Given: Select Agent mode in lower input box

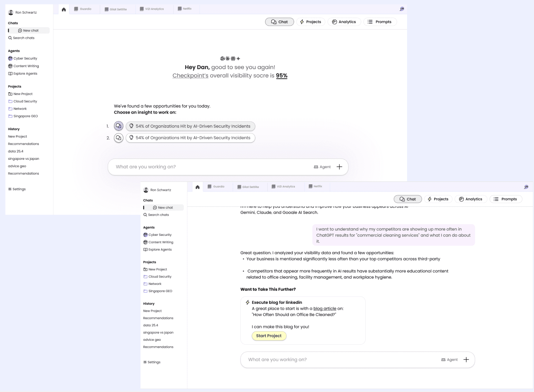Looking at the screenshot, I should point(450,359).
